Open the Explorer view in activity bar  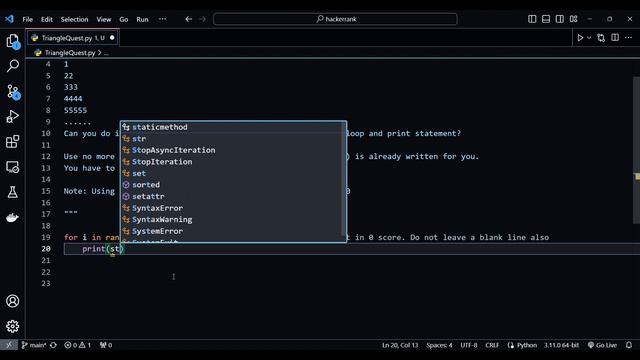coord(13,41)
